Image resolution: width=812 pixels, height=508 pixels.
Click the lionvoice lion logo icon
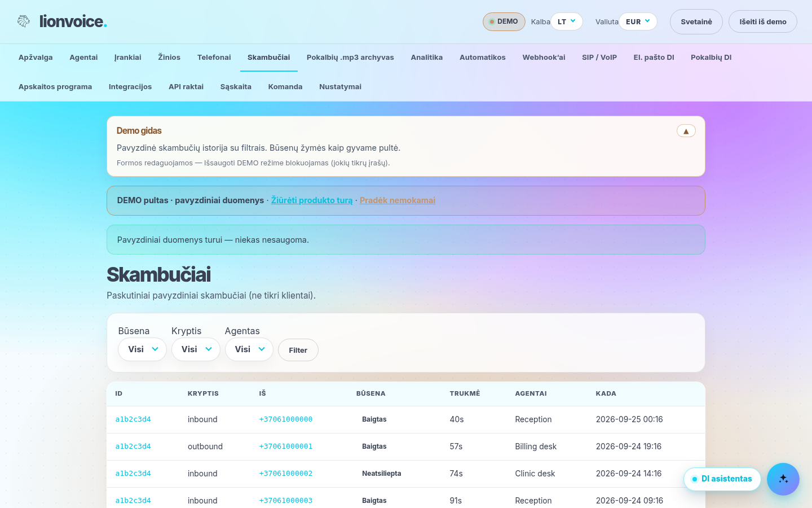click(x=23, y=21)
